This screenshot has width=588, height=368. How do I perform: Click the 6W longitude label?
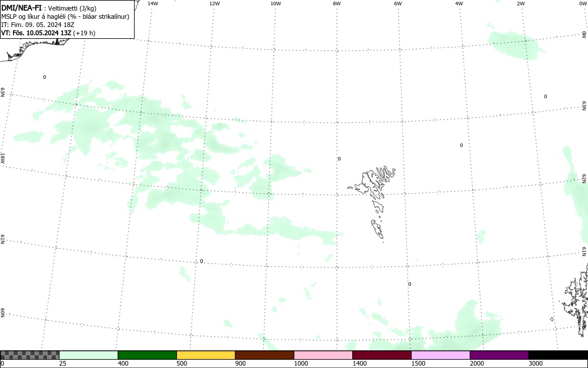(x=398, y=4)
